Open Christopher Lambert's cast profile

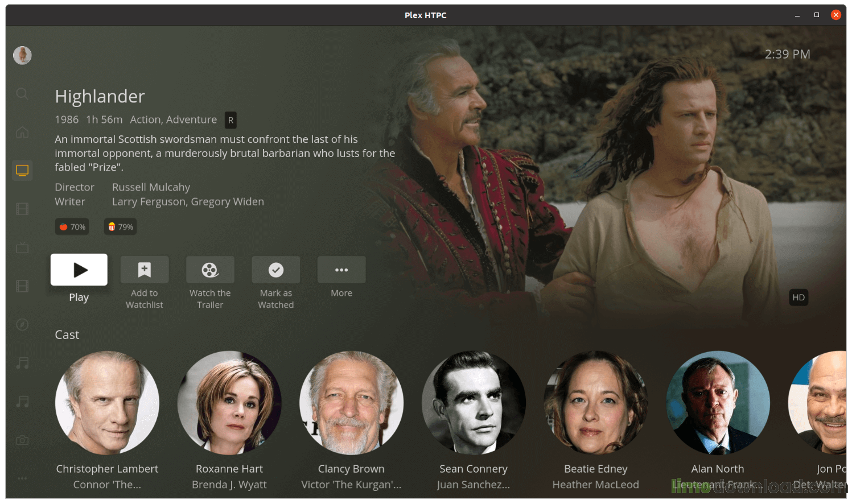coord(107,402)
